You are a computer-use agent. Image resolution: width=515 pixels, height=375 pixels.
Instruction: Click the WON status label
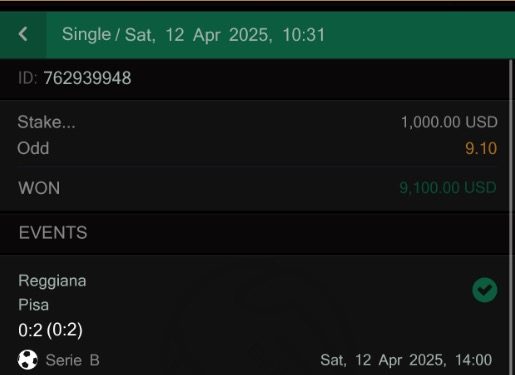click(39, 188)
